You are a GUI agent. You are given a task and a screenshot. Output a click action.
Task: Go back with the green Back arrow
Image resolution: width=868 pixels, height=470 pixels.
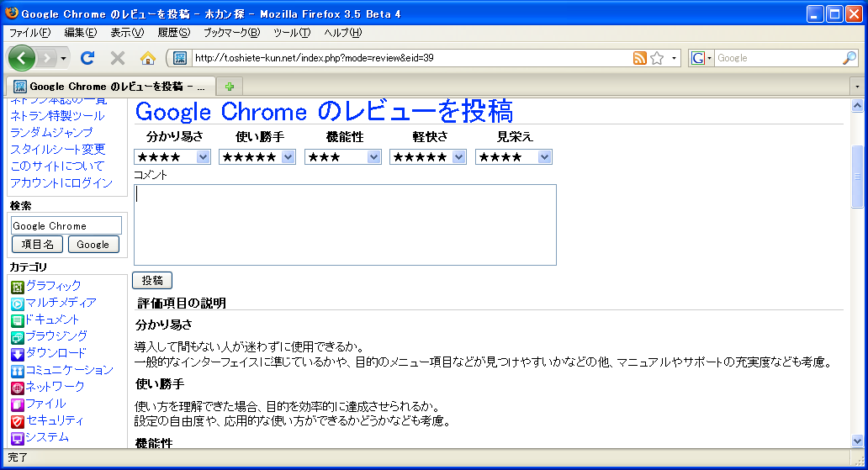click(22, 58)
